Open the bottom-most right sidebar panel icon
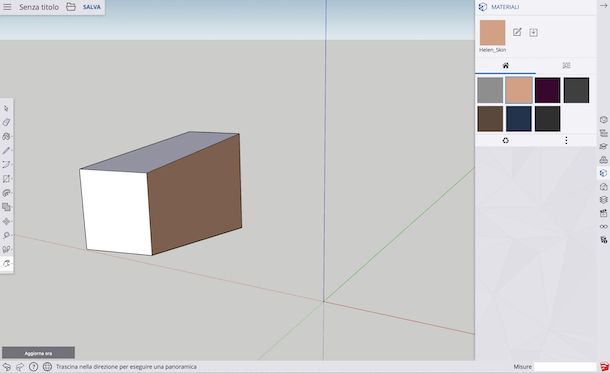The width and height of the screenshot is (610, 373). [603, 240]
